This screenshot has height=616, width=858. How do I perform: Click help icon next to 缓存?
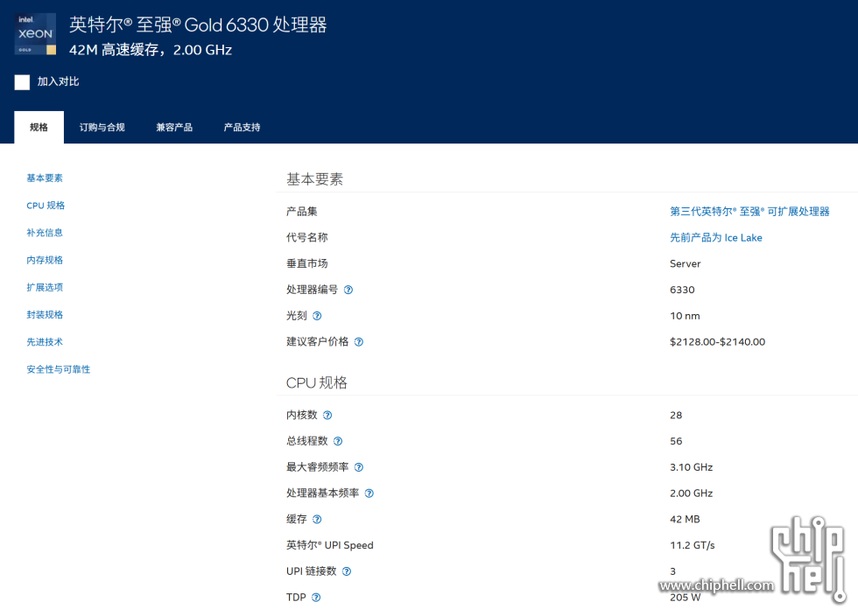(317, 519)
